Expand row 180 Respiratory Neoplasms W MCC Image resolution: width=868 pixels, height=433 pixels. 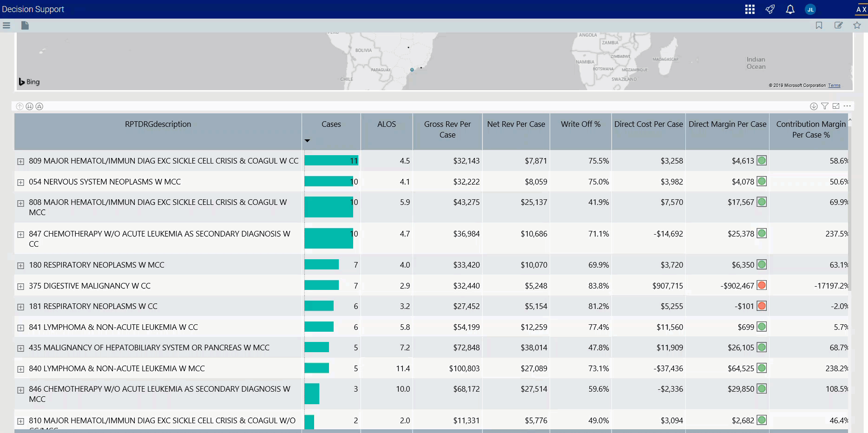(20, 266)
